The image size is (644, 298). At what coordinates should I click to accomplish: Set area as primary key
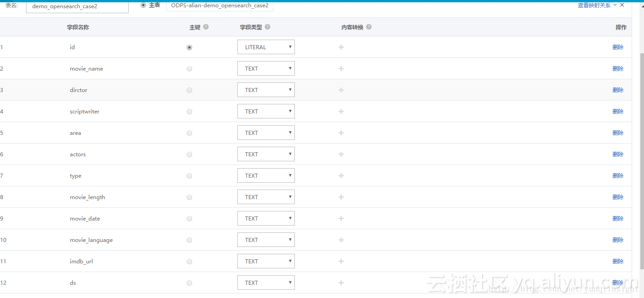point(189,133)
